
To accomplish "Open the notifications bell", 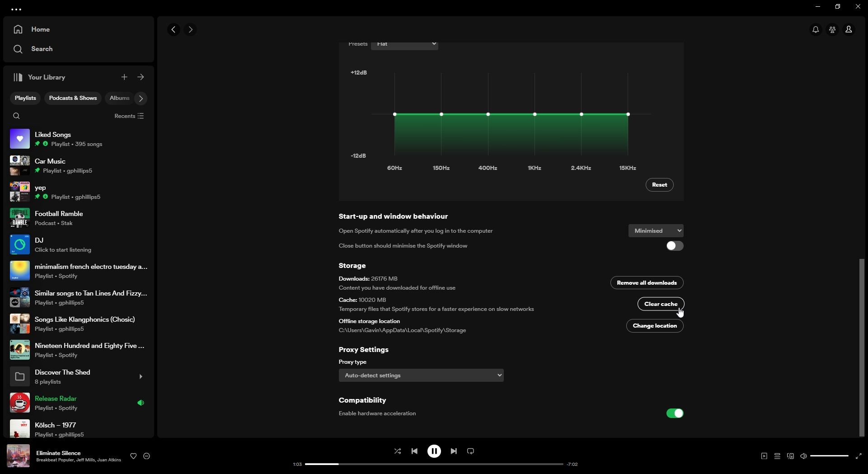I will 815,29.
